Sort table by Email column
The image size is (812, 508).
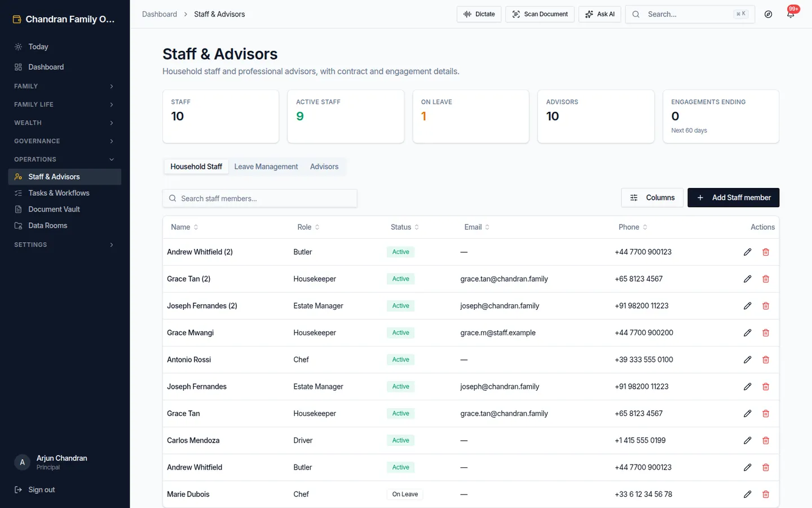[x=477, y=227]
